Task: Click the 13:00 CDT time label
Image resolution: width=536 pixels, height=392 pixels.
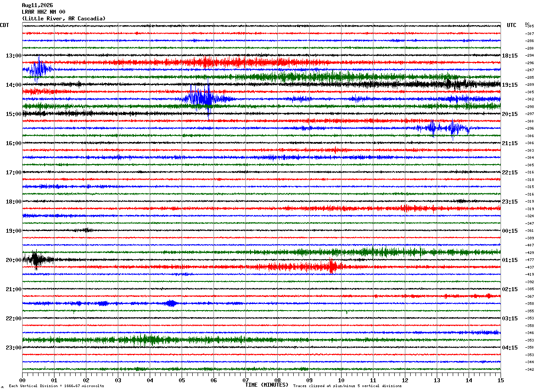Action: click(x=13, y=56)
